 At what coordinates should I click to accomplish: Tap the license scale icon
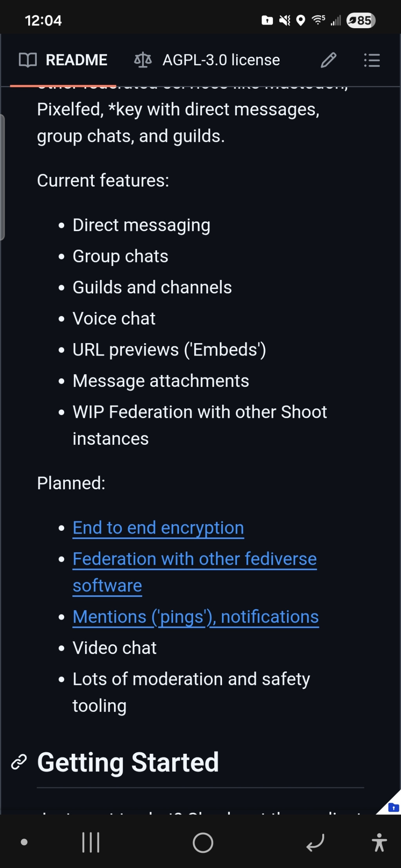(143, 60)
